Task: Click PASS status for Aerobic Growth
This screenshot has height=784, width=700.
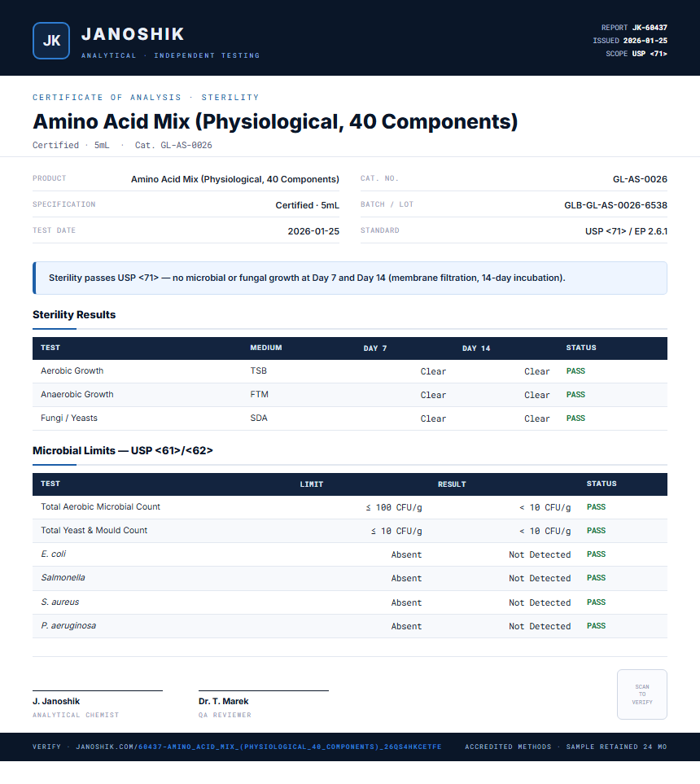Action: coord(575,371)
